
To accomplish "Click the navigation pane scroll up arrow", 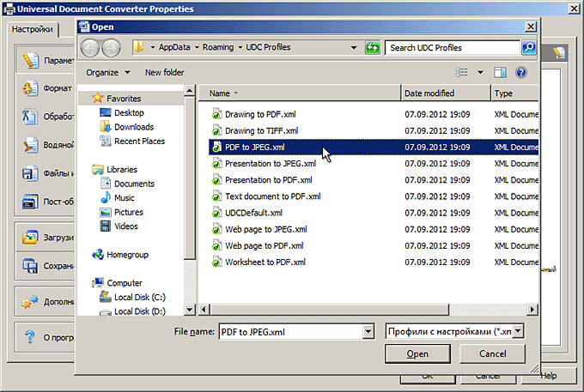I will [x=190, y=90].
